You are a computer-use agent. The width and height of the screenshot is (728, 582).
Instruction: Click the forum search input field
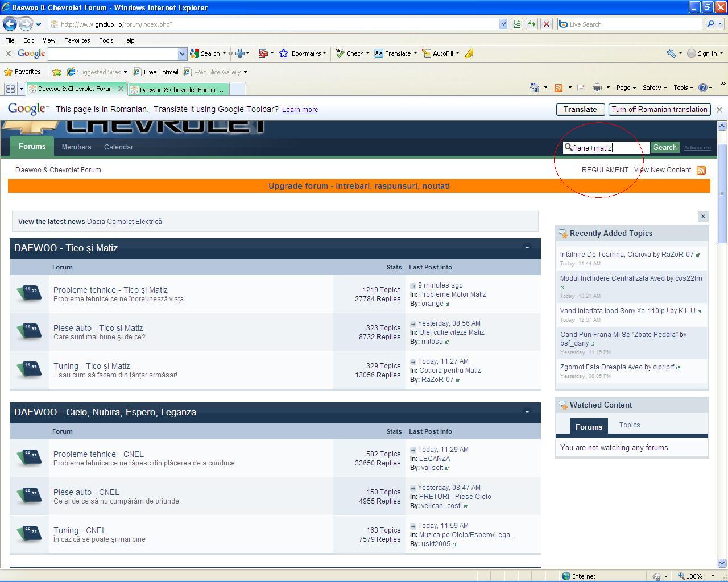[609, 148]
